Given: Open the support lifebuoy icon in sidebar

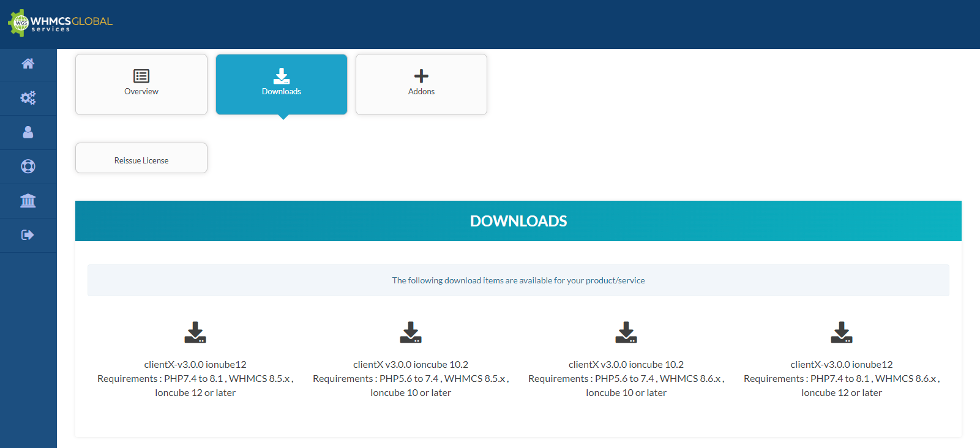Looking at the screenshot, I should click(x=28, y=166).
